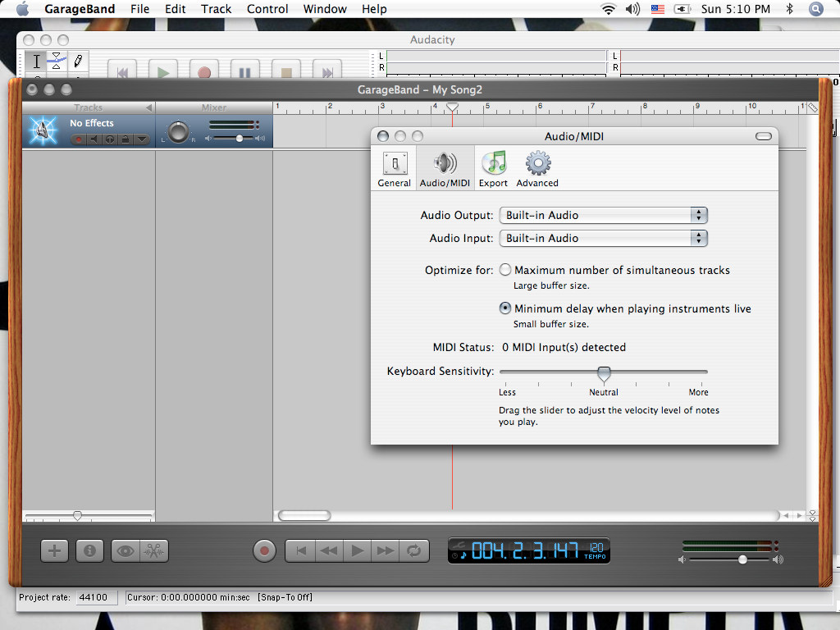
Task: Click the Pause button in Audacity
Action: [244, 71]
